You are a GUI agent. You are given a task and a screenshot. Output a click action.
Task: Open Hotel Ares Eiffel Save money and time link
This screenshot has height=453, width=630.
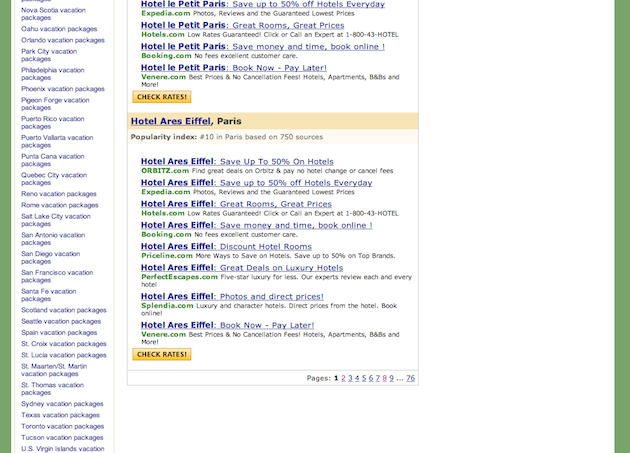point(257,225)
